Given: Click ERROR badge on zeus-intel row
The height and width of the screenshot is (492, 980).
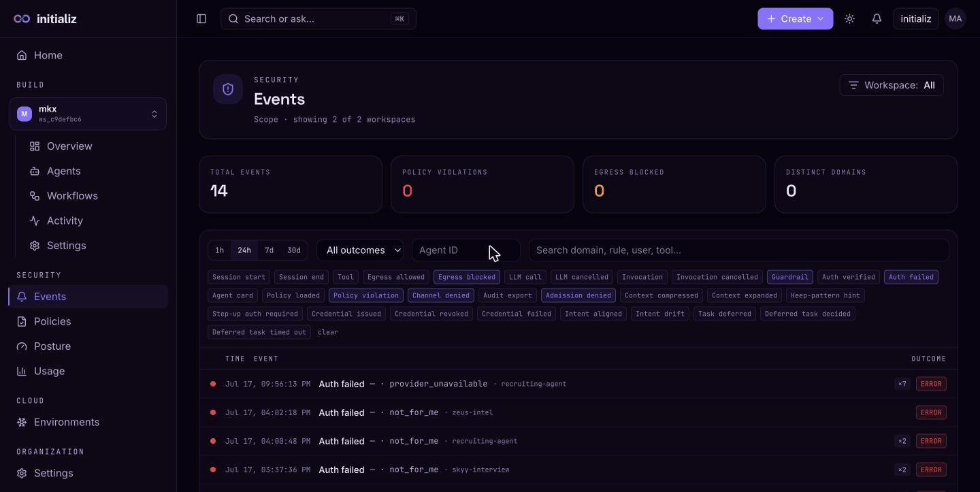Looking at the screenshot, I should pos(931,412).
